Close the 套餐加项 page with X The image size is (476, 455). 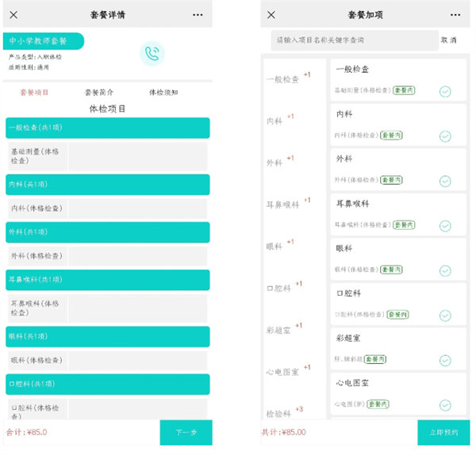(x=271, y=14)
